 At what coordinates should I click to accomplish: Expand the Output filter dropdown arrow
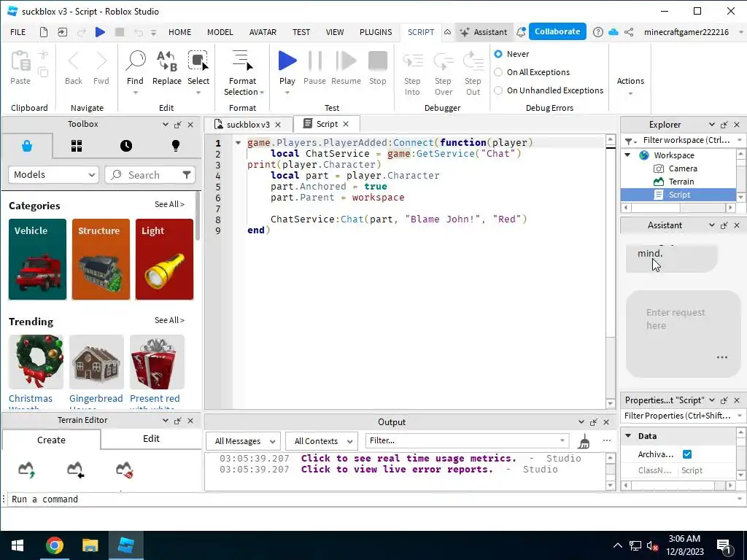[562, 440]
